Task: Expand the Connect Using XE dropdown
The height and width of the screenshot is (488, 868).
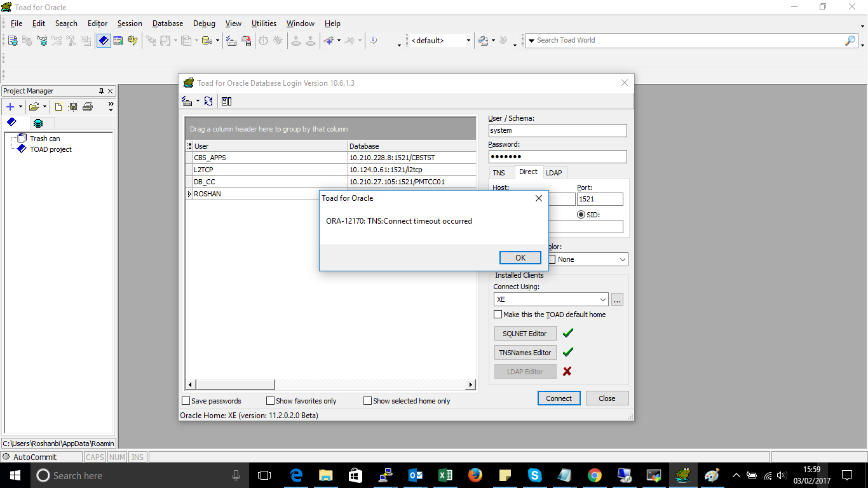Action: 602,299
